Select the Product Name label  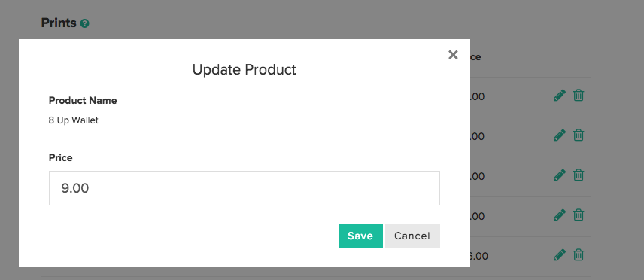[83, 100]
